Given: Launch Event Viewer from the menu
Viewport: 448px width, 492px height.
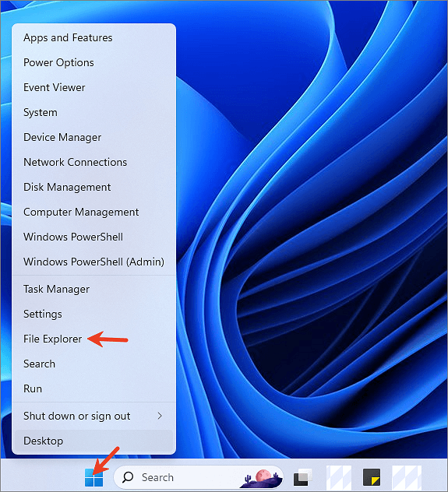Looking at the screenshot, I should tap(93, 87).
